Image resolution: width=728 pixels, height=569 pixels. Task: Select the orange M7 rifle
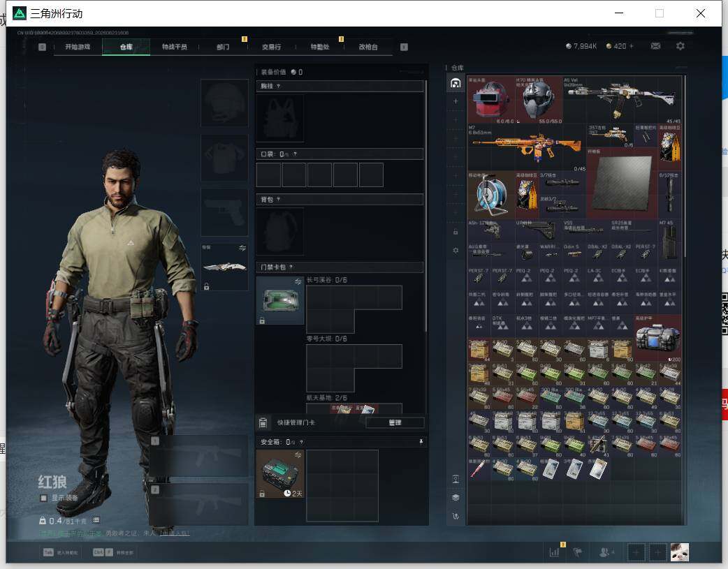point(527,147)
